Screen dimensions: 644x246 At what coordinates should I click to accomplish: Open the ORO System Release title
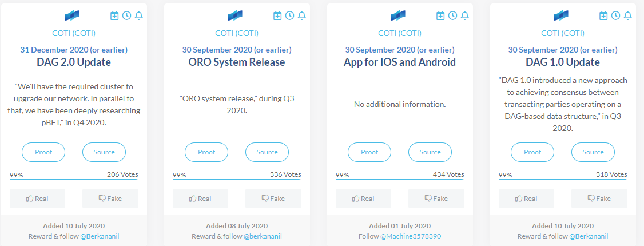point(237,62)
